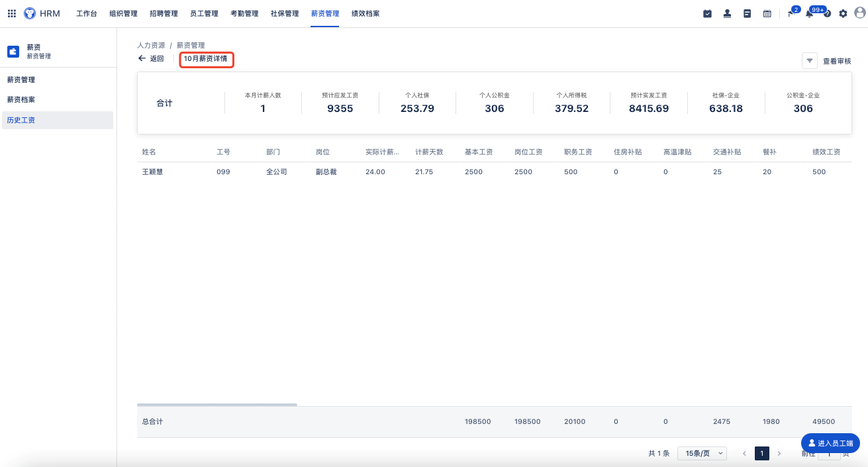Select 历史工资 in the sidebar
This screenshot has height=467, width=868.
point(58,120)
